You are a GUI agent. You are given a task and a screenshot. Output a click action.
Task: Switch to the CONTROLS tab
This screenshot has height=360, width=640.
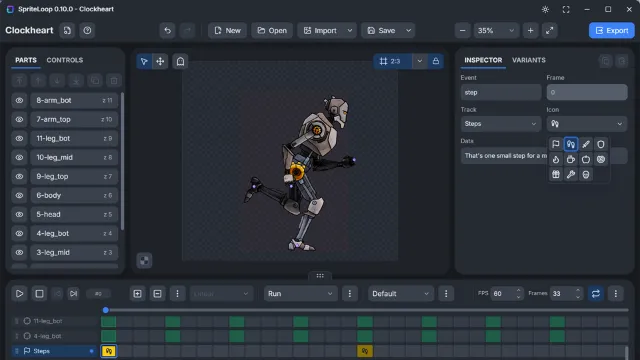pyautogui.click(x=64, y=60)
